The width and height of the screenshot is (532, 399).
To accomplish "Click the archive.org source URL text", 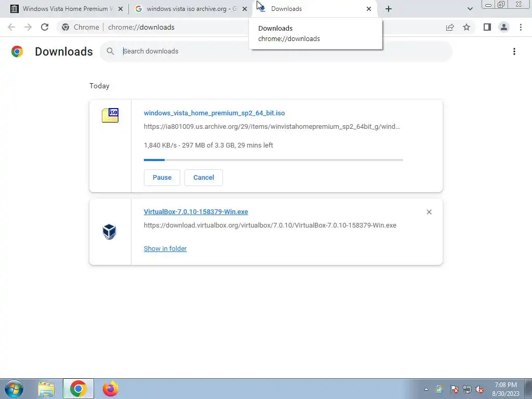I will click(272, 127).
